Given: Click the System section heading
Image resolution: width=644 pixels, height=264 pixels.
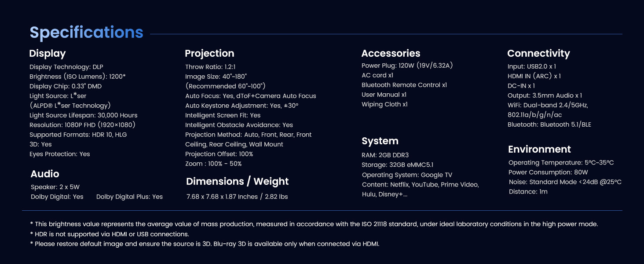Looking at the screenshot, I should pos(380,141).
